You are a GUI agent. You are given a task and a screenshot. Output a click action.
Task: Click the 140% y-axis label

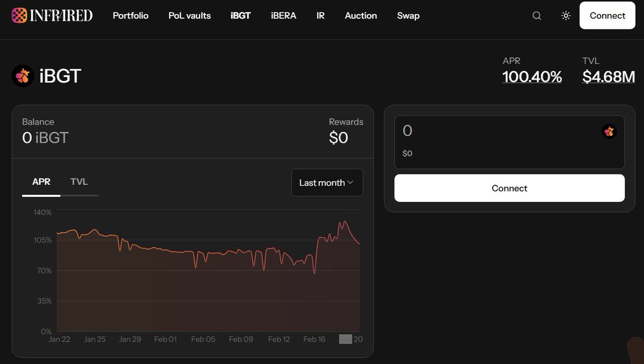[x=42, y=213]
